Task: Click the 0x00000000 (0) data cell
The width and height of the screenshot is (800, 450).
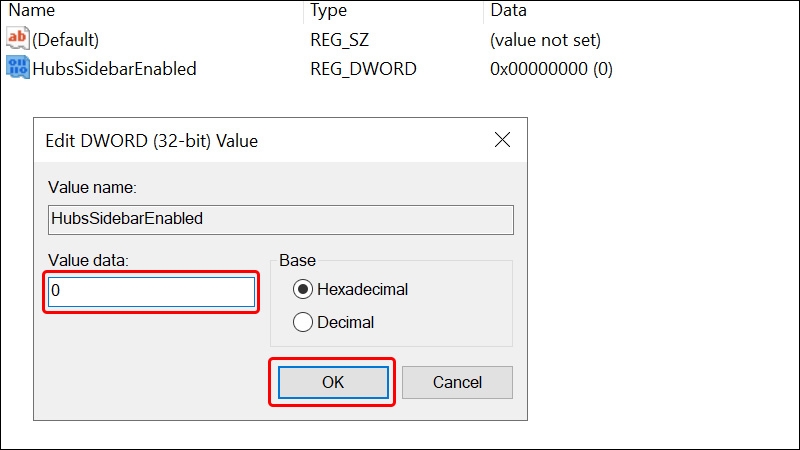Action: click(552, 69)
